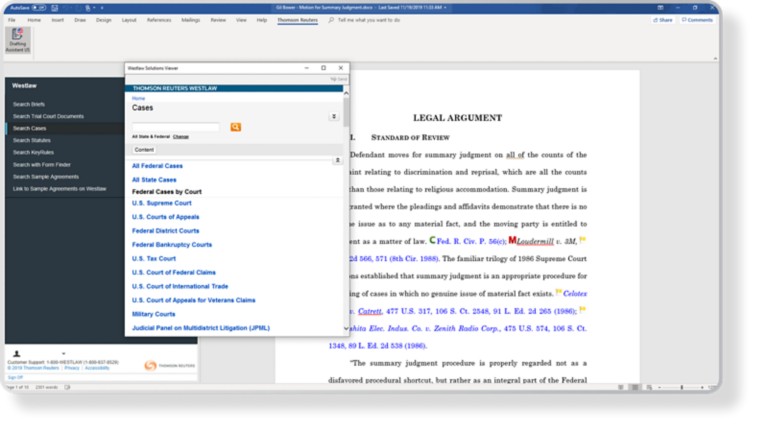Open the Federal Bankruptcy Courts link
The image size is (768, 432).
click(x=172, y=244)
